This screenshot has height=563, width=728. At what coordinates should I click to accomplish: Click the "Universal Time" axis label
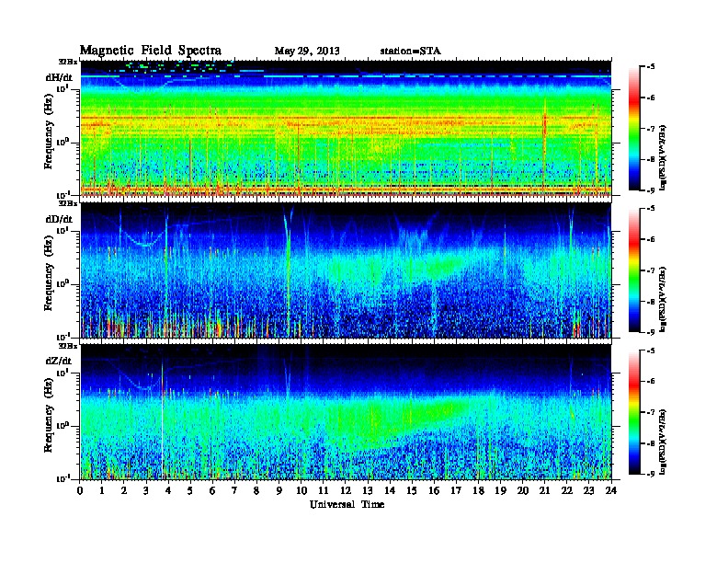(347, 504)
